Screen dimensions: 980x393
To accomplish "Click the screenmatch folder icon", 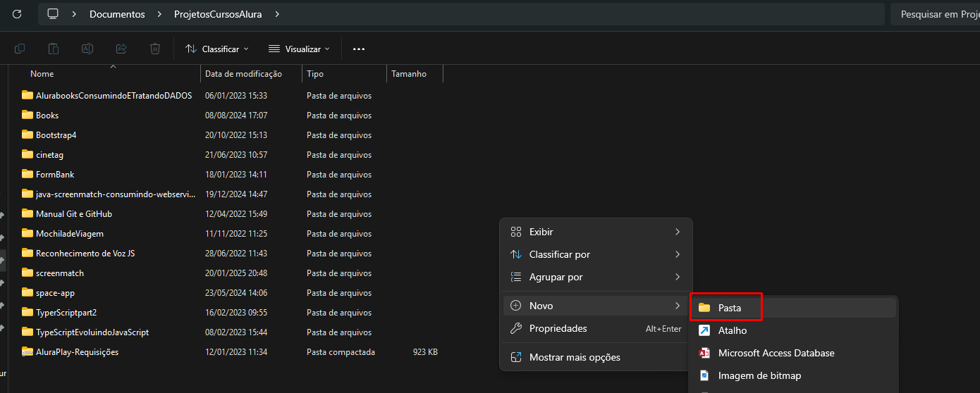I will (27, 273).
